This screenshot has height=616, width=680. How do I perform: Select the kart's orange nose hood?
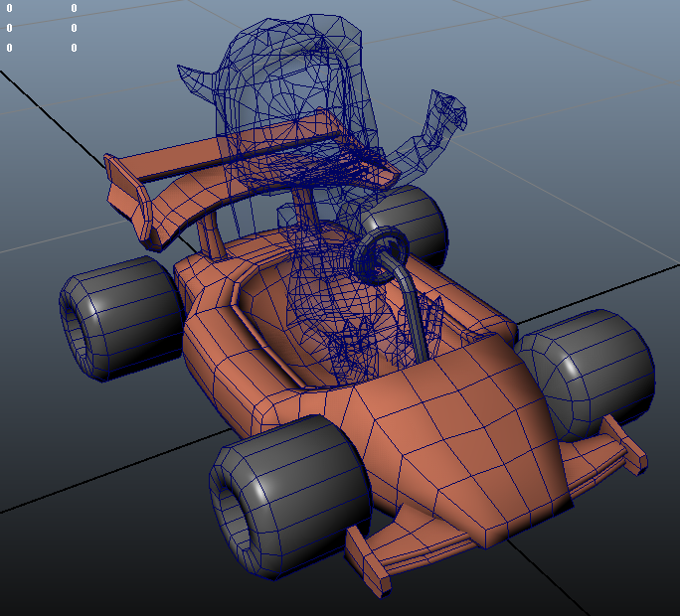click(462, 438)
